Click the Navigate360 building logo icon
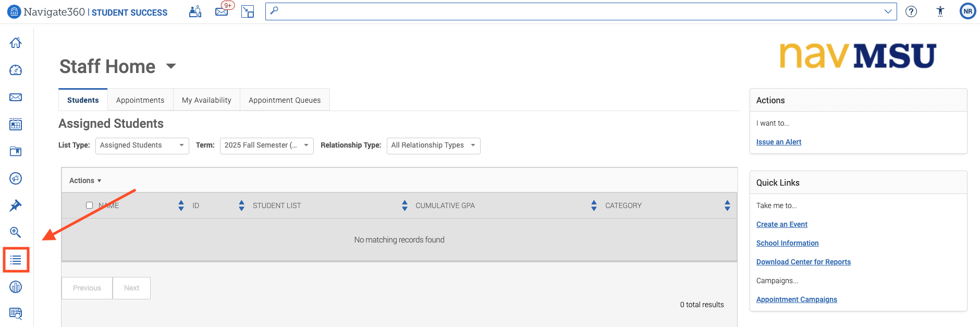Image resolution: width=980 pixels, height=327 pixels. tap(14, 11)
